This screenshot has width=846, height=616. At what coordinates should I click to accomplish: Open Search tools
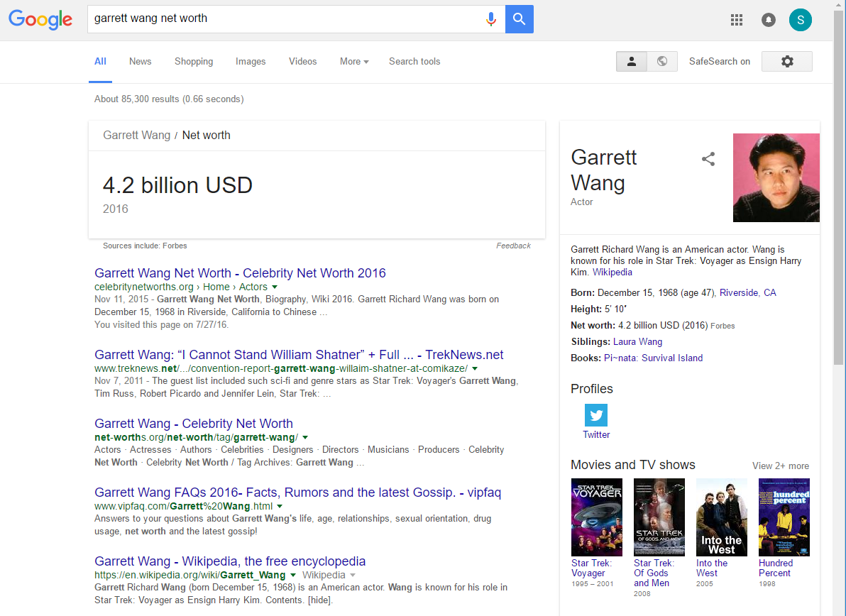pos(414,62)
